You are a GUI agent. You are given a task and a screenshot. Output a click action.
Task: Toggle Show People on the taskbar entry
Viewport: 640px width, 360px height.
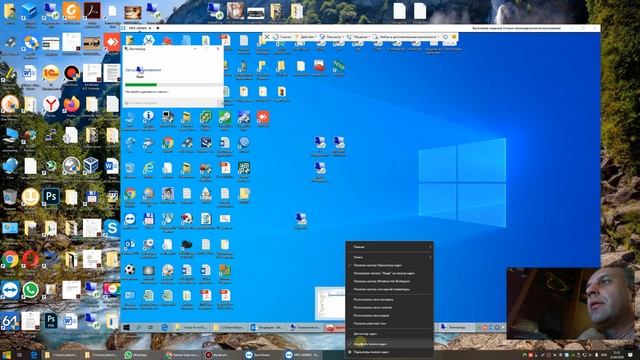point(389,273)
